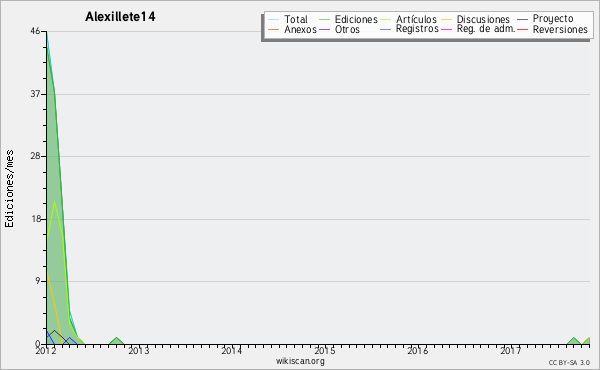Image resolution: width=600 pixels, height=370 pixels.
Task: Click the chart title Alexillete14
Action: pyautogui.click(x=120, y=17)
